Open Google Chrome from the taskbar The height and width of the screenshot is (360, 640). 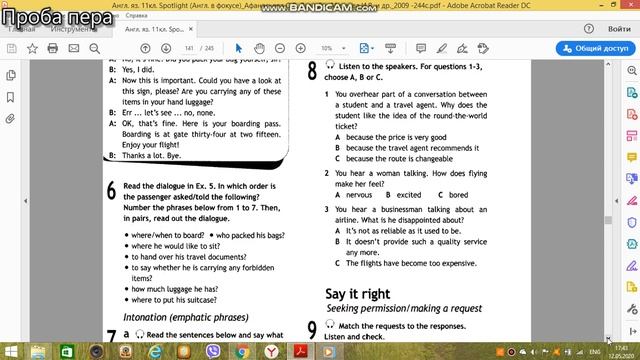coord(242,352)
